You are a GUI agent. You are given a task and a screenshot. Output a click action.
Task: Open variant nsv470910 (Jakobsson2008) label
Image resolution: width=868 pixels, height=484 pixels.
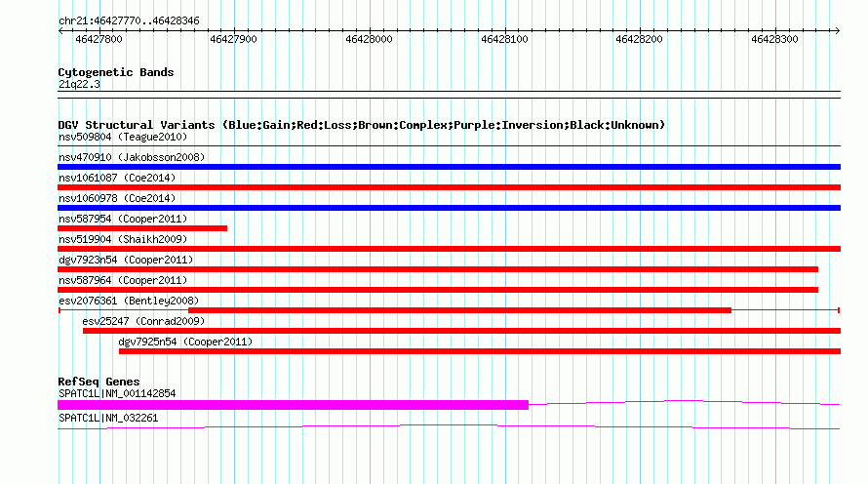pyautogui.click(x=132, y=157)
